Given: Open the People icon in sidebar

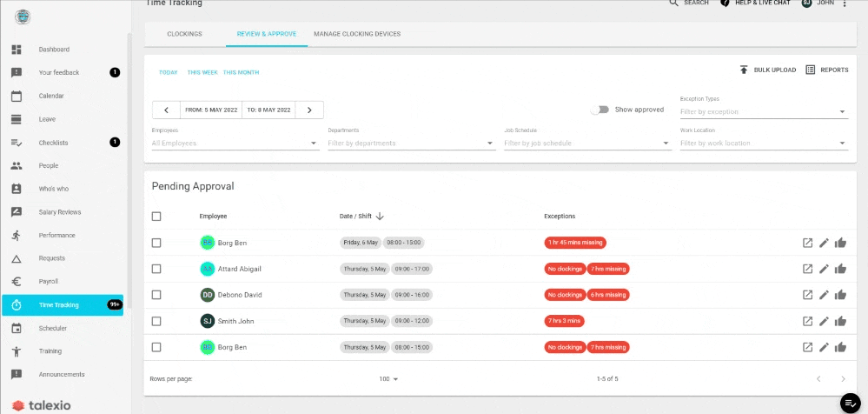Looking at the screenshot, I should (x=16, y=166).
